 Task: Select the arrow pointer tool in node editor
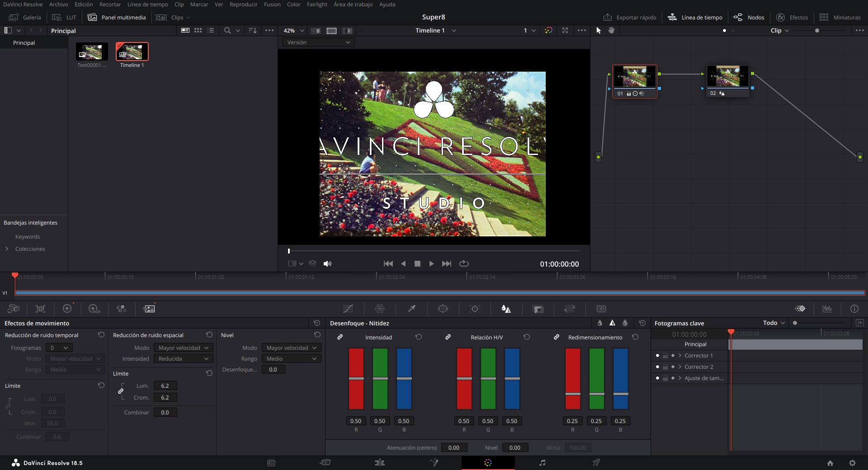[x=599, y=30]
